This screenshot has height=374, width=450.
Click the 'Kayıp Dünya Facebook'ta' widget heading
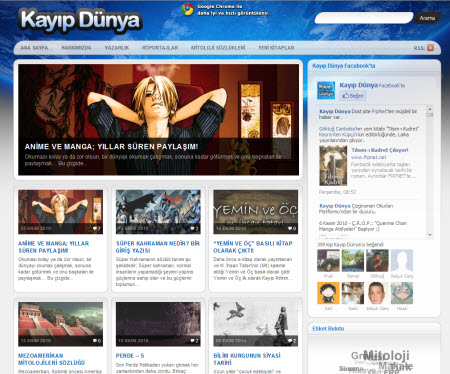[x=344, y=66]
